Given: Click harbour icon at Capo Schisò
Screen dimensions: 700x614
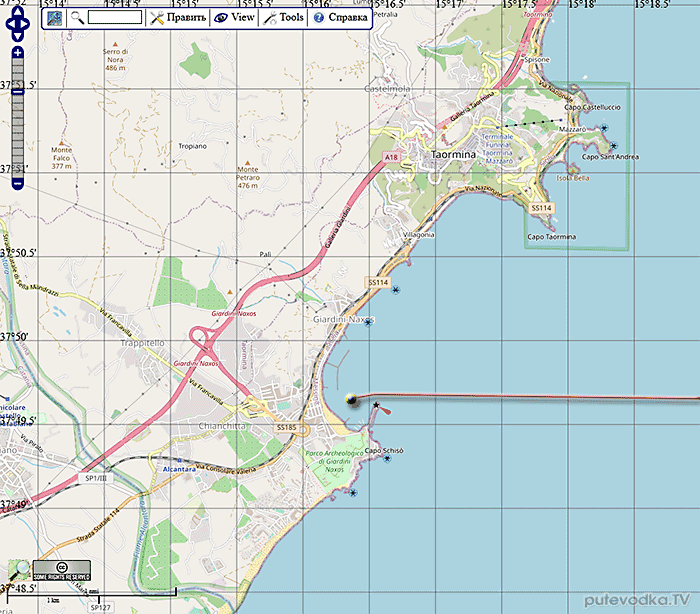Looking at the screenshot, I should (387, 459).
